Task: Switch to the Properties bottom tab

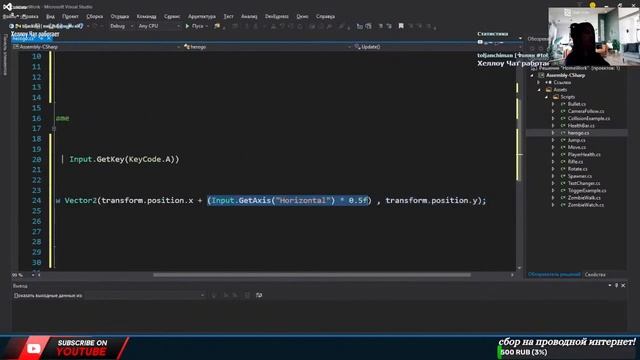Action: point(595,275)
